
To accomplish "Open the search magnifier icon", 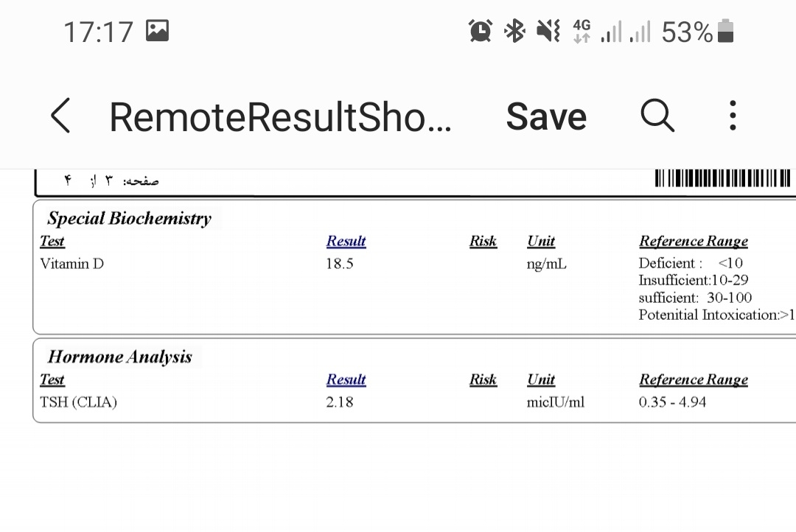I will pyautogui.click(x=657, y=116).
